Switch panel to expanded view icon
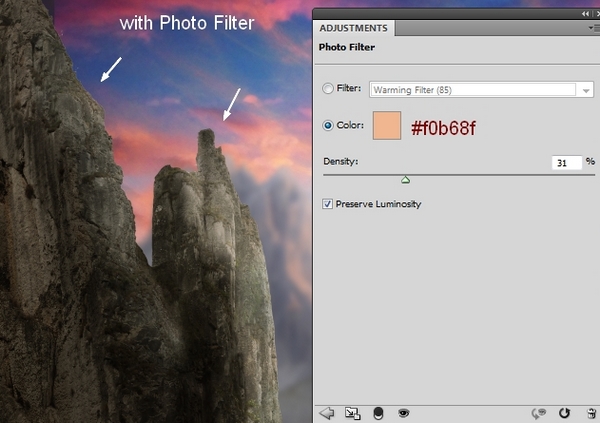 352,412
